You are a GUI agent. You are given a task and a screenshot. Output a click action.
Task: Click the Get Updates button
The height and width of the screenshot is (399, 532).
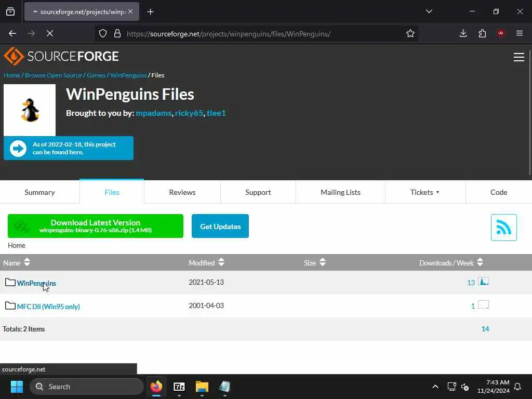point(220,226)
